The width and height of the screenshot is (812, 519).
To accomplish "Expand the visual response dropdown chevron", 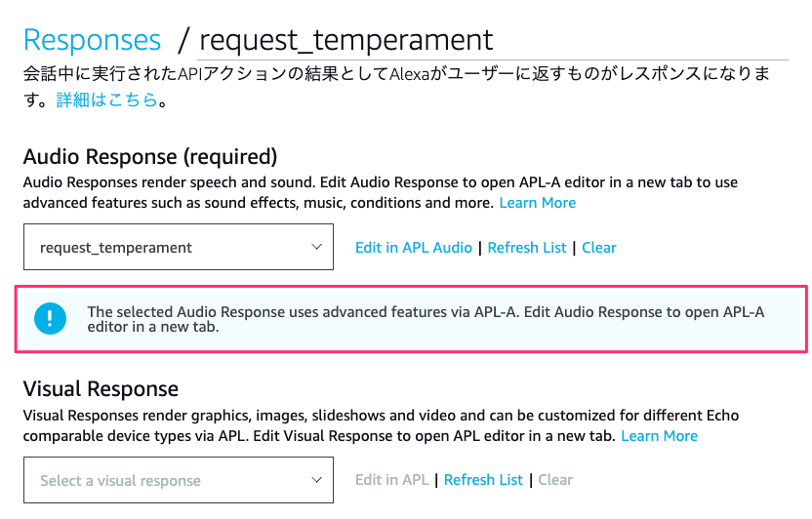I will 316,480.
